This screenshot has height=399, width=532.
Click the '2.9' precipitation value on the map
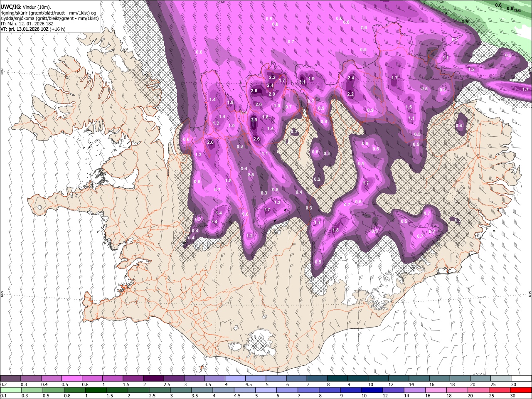pos(254,120)
